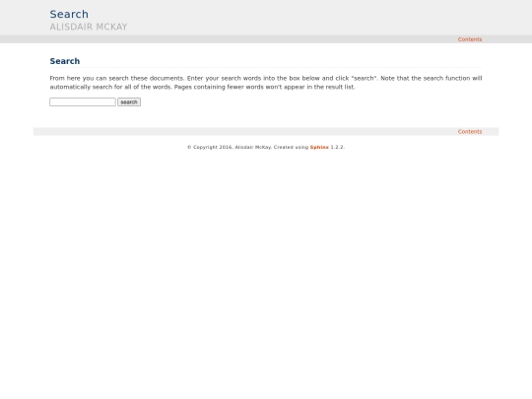Click the search button
This screenshot has width=532, height=399.
pos(129,102)
